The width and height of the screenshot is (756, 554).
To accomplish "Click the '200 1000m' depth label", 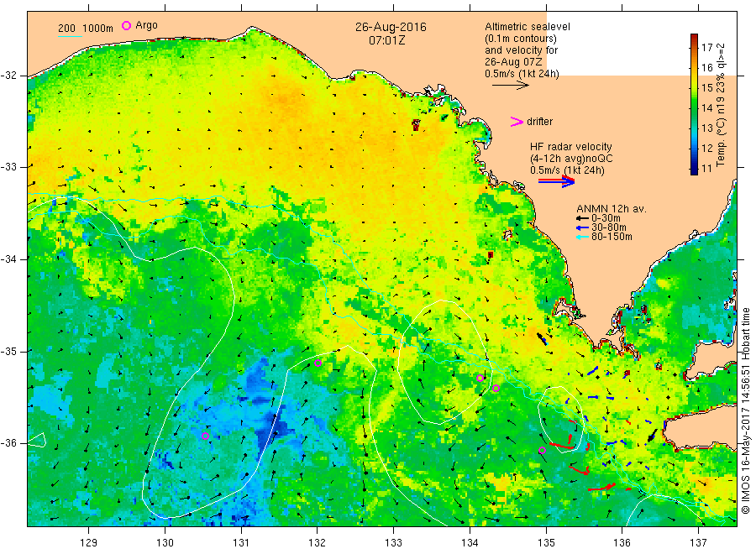I will [x=86, y=29].
